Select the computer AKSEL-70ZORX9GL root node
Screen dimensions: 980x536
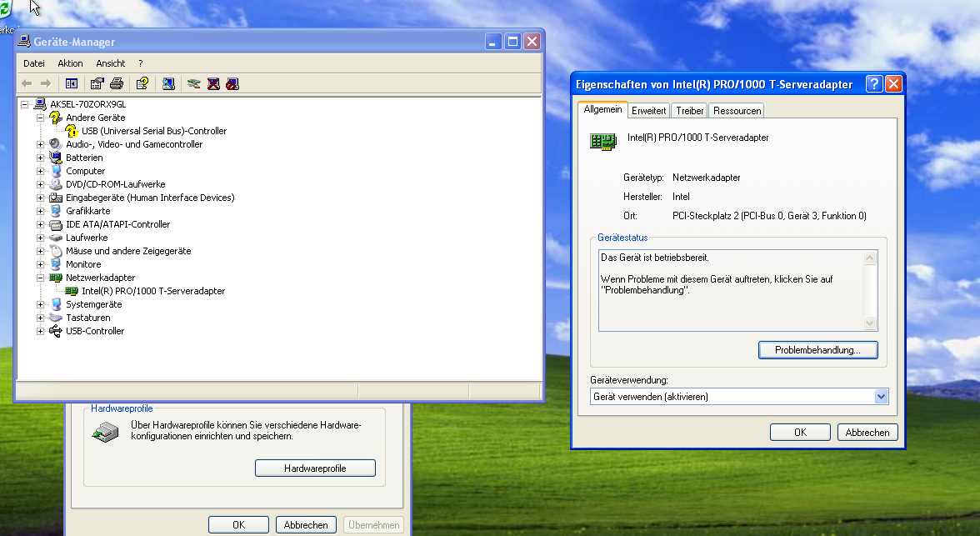coord(88,104)
